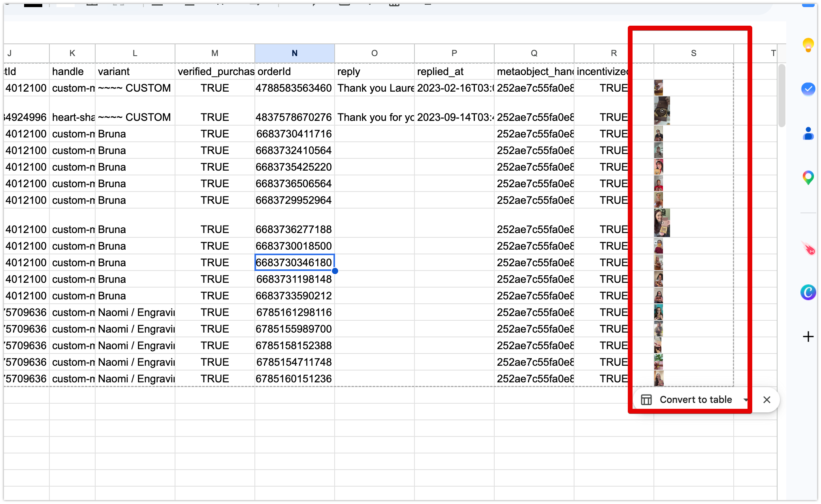Select the cell containing 2023-02-16T03
Image resolution: width=821 pixels, height=504 pixels.
click(x=454, y=88)
